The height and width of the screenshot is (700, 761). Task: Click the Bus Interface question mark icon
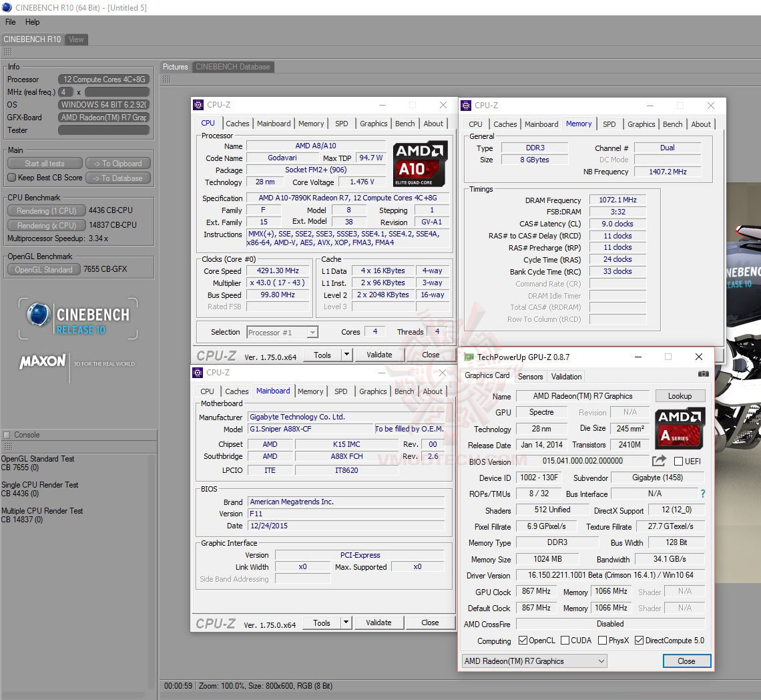coord(703,494)
